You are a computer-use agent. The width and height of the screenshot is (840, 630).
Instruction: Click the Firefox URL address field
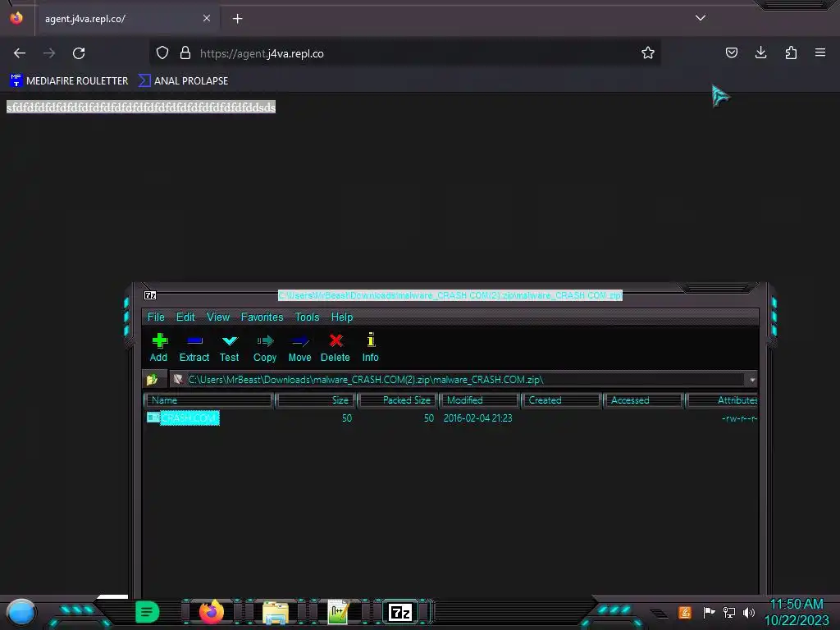coord(404,53)
